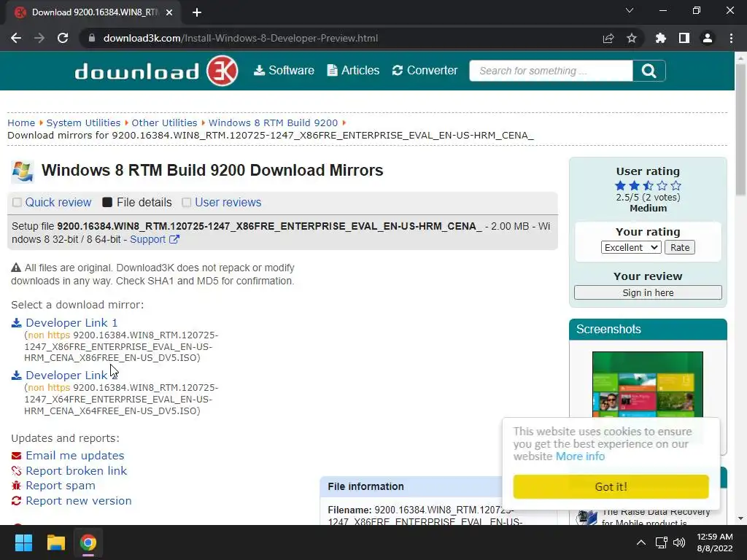Click Sign in here button
The image size is (747, 560).
tap(648, 293)
